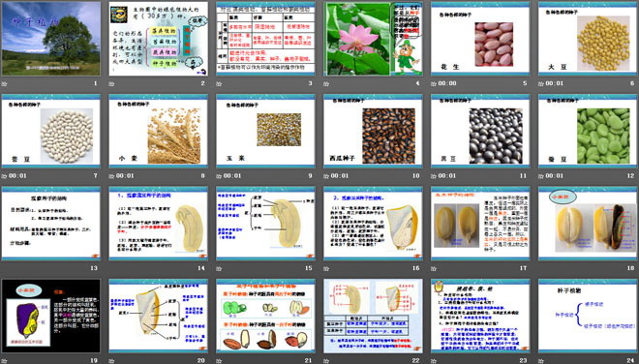Click the transition star icon under slide 1

point(4,84)
